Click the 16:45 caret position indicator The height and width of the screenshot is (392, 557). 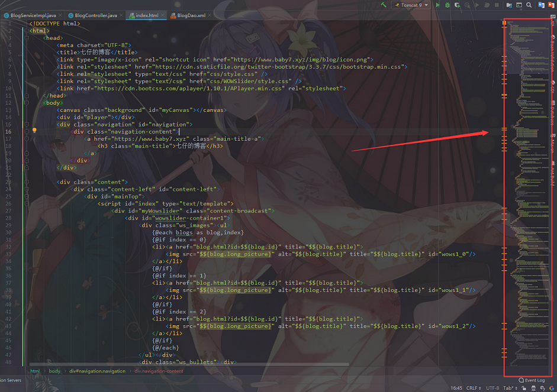456,388
